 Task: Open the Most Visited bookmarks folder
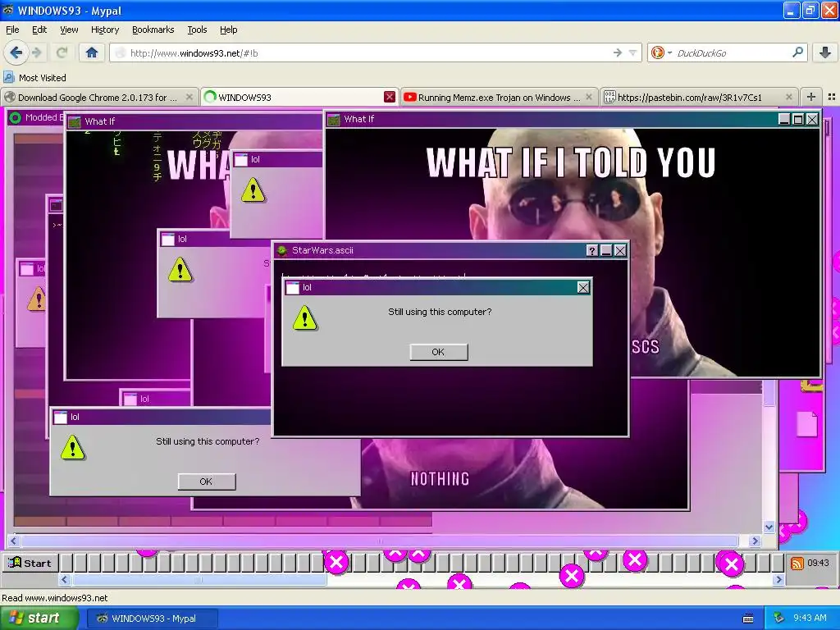35,78
